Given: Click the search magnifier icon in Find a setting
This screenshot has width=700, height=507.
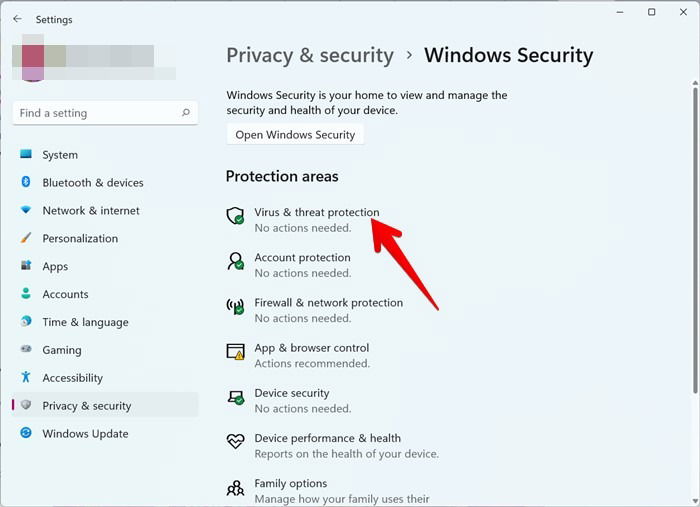Looking at the screenshot, I should [186, 112].
